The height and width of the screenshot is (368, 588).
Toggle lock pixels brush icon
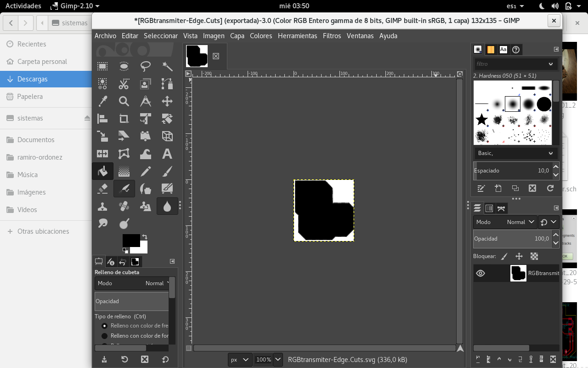pyautogui.click(x=504, y=256)
